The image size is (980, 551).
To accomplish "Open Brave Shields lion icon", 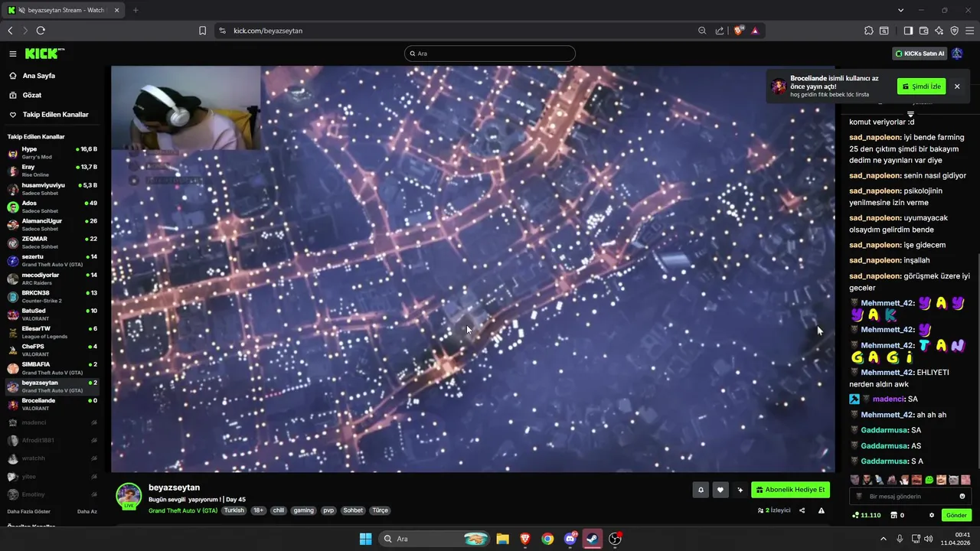I will pyautogui.click(x=738, y=31).
